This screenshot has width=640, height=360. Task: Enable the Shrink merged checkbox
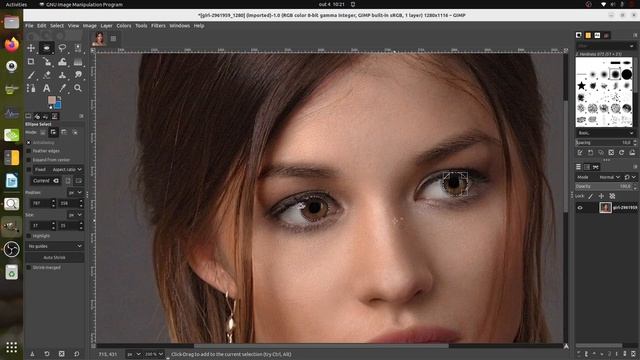pos(29,268)
